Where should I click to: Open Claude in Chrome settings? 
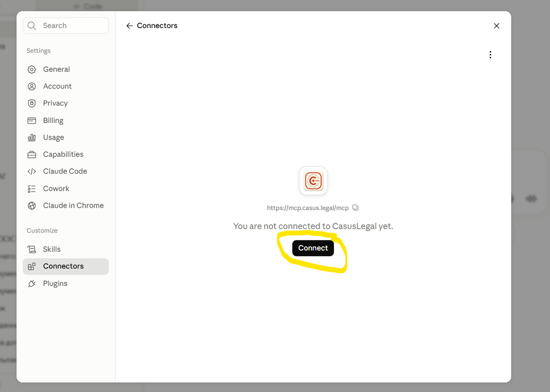(66, 205)
